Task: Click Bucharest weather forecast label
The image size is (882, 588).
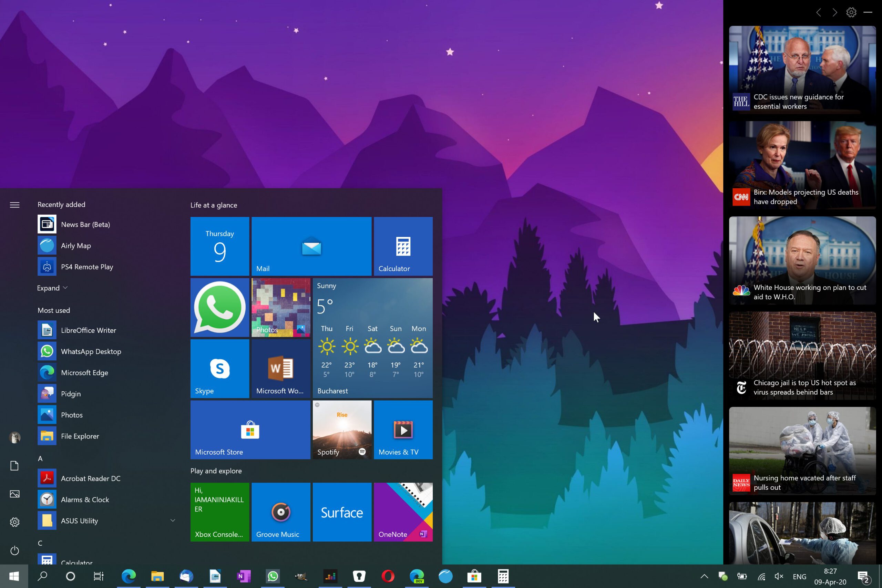Action: tap(332, 390)
